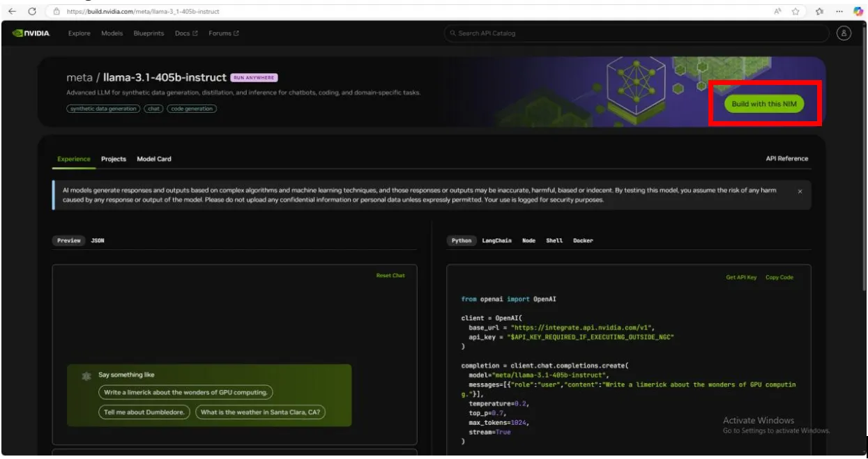Select the Tell me about Dumbledore prompt

[x=144, y=412]
